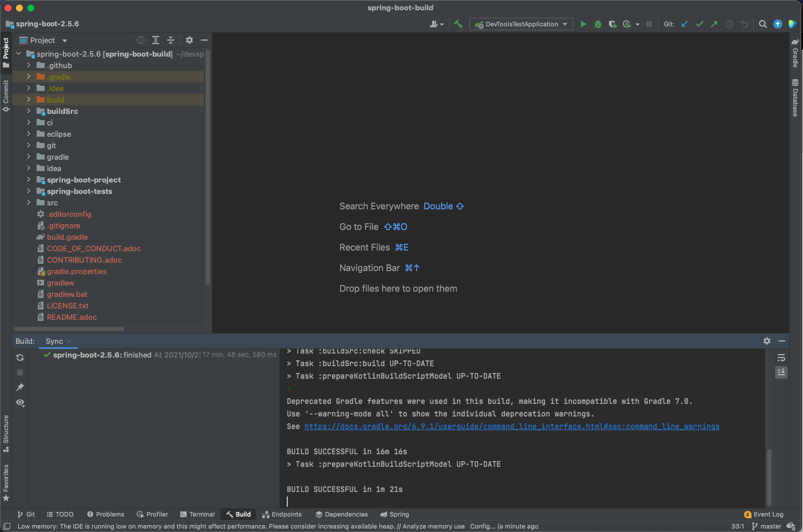Collapse all in Project panel
The image size is (803, 532).
pos(170,40)
